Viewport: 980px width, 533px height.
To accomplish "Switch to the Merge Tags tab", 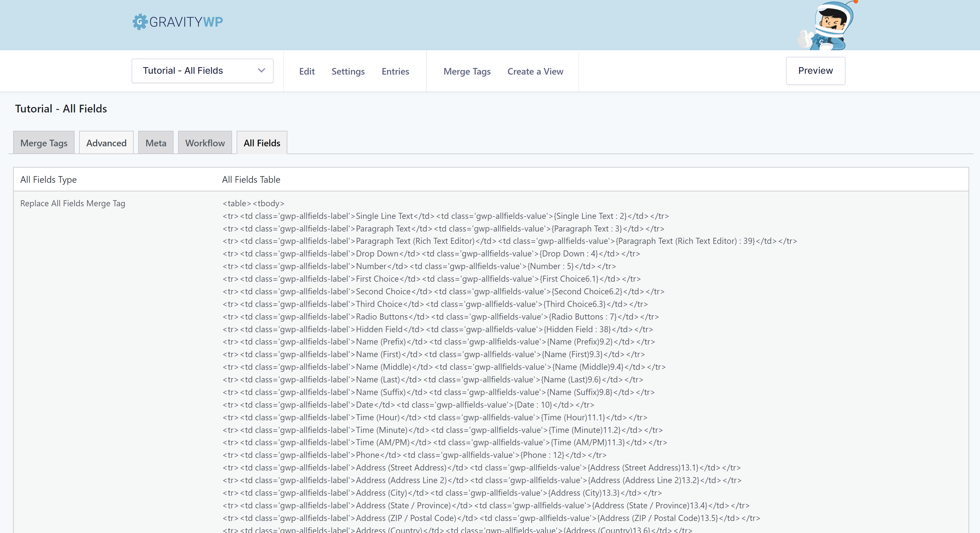I will click(44, 143).
